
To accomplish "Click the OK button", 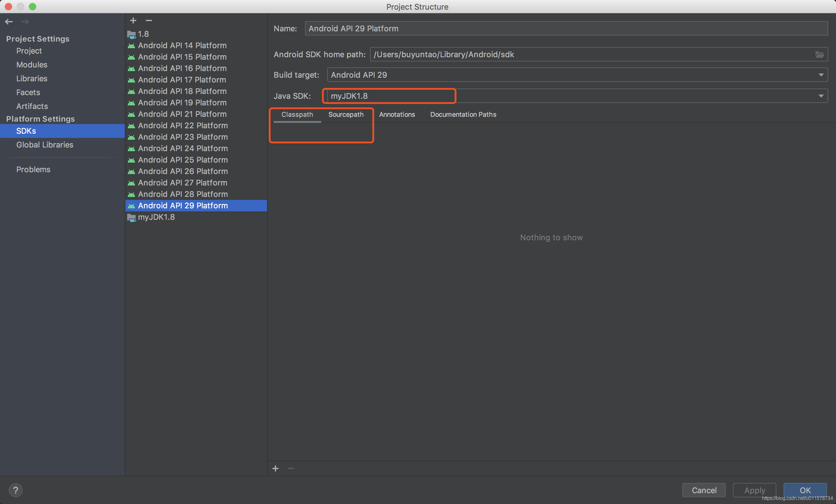I will (805, 490).
